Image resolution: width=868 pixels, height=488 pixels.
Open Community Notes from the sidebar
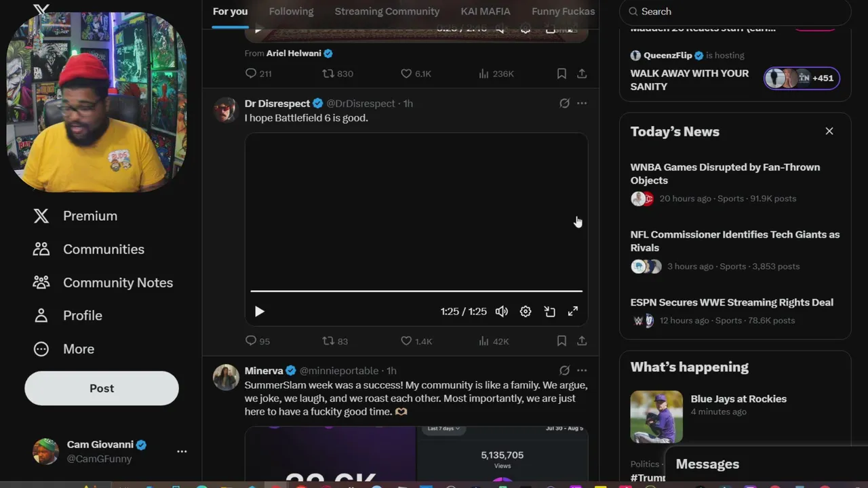[103, 282]
